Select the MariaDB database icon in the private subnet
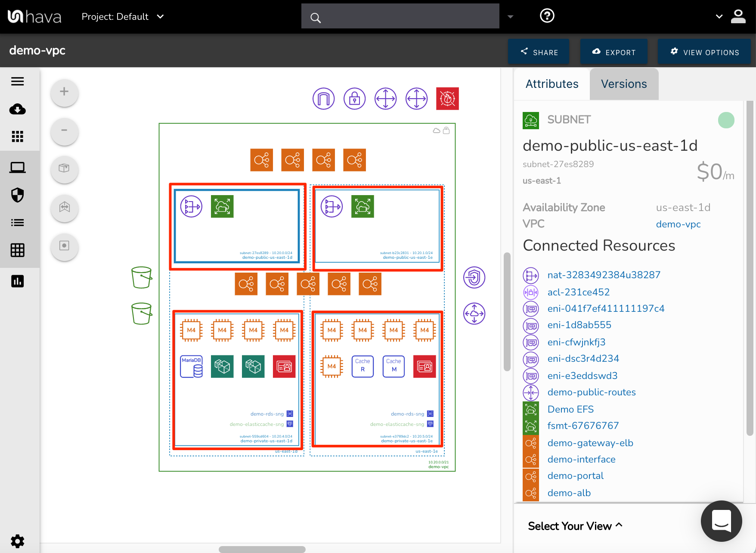The height and width of the screenshot is (553, 756). pos(191,367)
